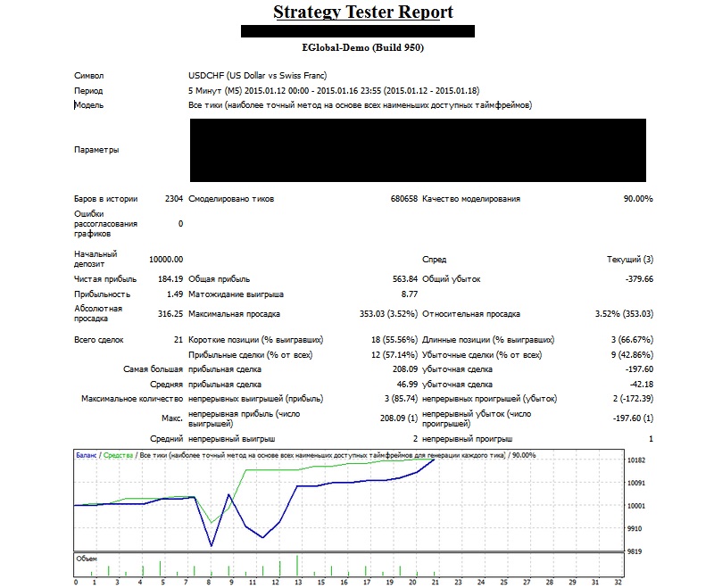The width and height of the screenshot is (714, 588).
Task: Select the long positions value "3 (66.67%)"
Action: coord(633,340)
